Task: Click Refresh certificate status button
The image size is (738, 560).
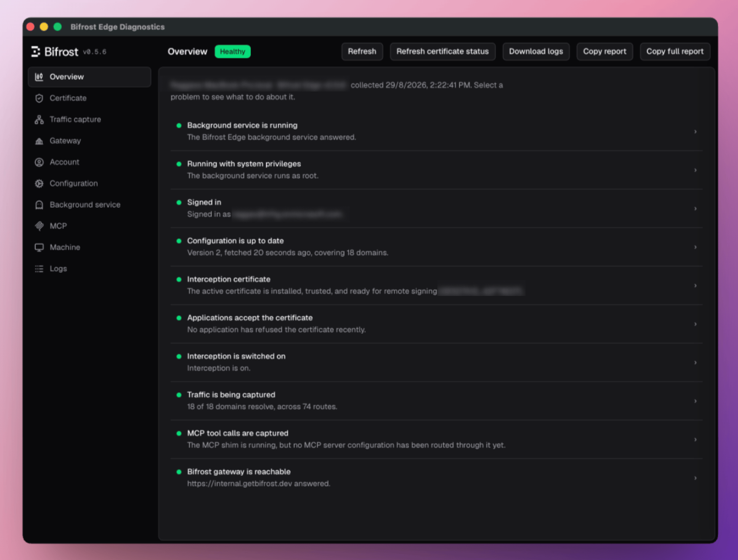Action: (x=442, y=51)
